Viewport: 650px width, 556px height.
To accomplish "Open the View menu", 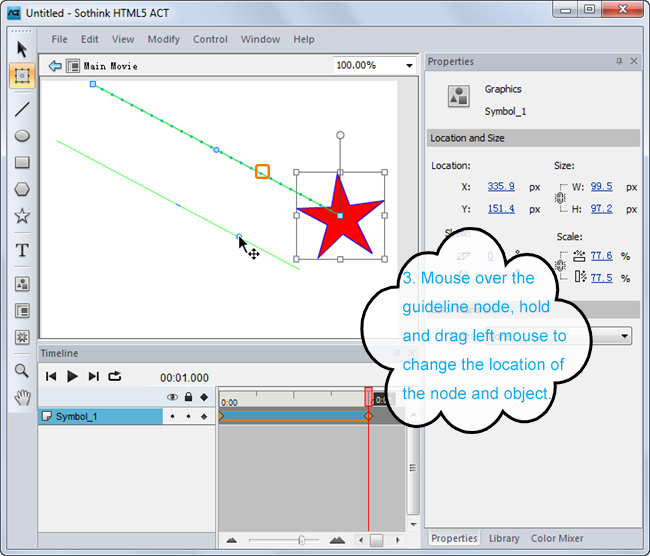I will (x=123, y=39).
